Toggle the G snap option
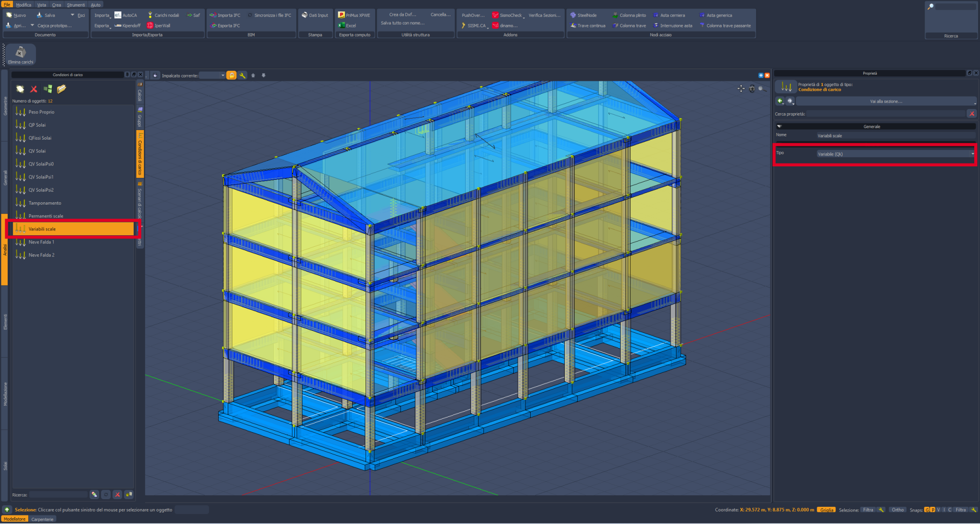Screen dimensions: 980x524 click(x=927, y=510)
